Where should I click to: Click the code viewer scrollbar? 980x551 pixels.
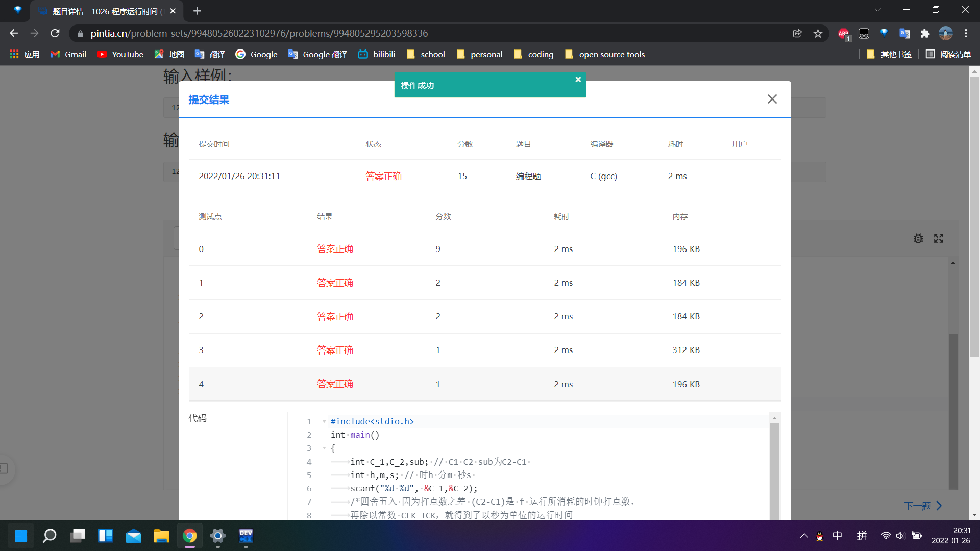click(x=774, y=469)
